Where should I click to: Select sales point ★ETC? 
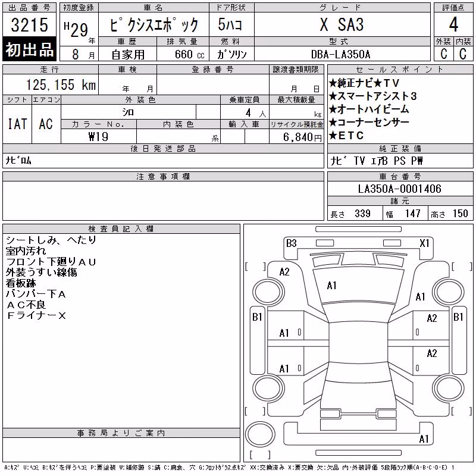pyautogui.click(x=346, y=136)
